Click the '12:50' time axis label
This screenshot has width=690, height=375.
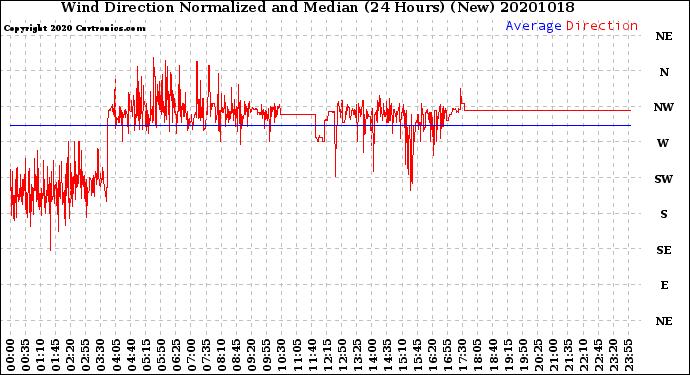tap(342, 355)
